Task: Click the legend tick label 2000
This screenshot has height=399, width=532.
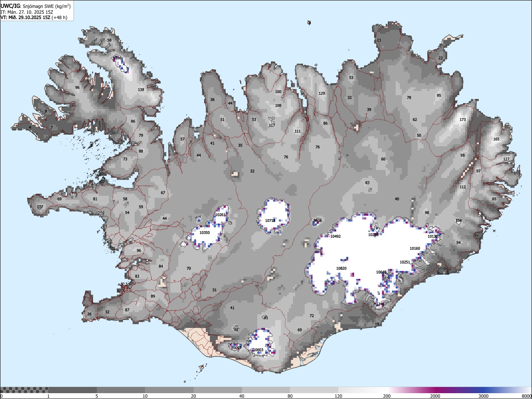Action: point(435,396)
